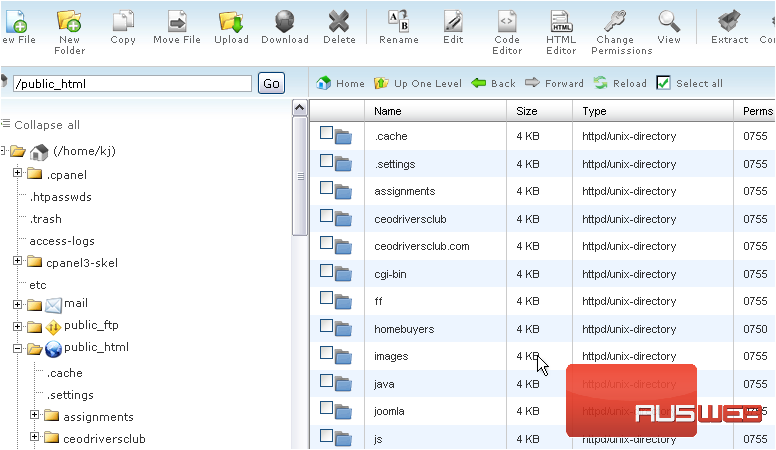Click the Go button

[271, 83]
